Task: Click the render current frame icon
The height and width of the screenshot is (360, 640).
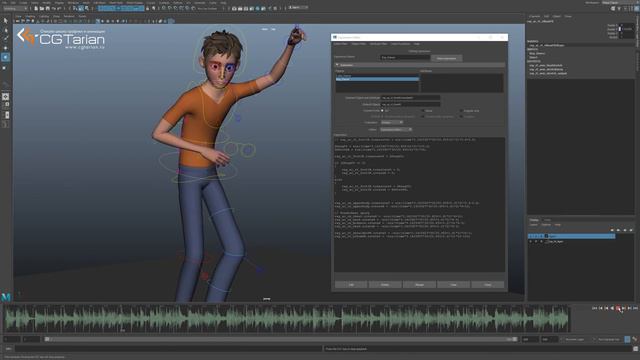Action: [240, 8]
